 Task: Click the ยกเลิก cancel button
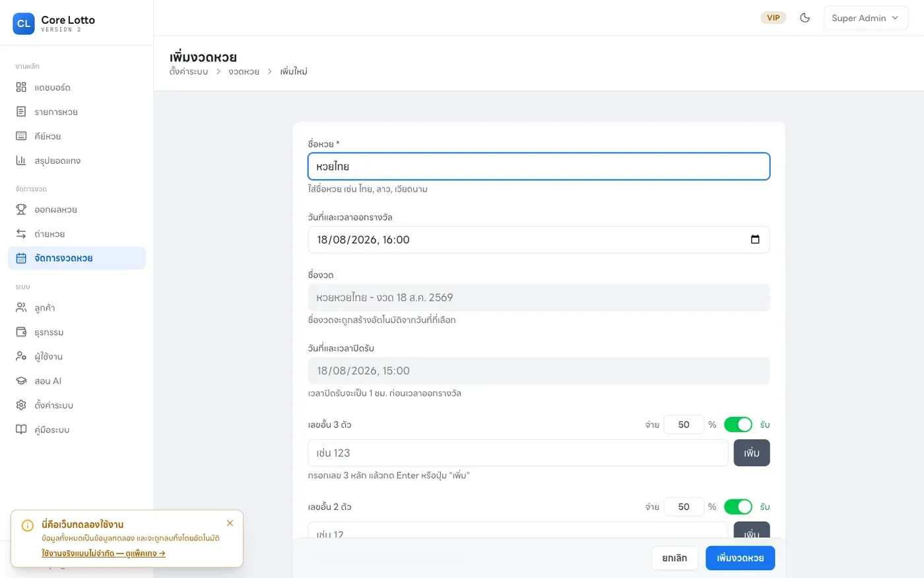[675, 558]
